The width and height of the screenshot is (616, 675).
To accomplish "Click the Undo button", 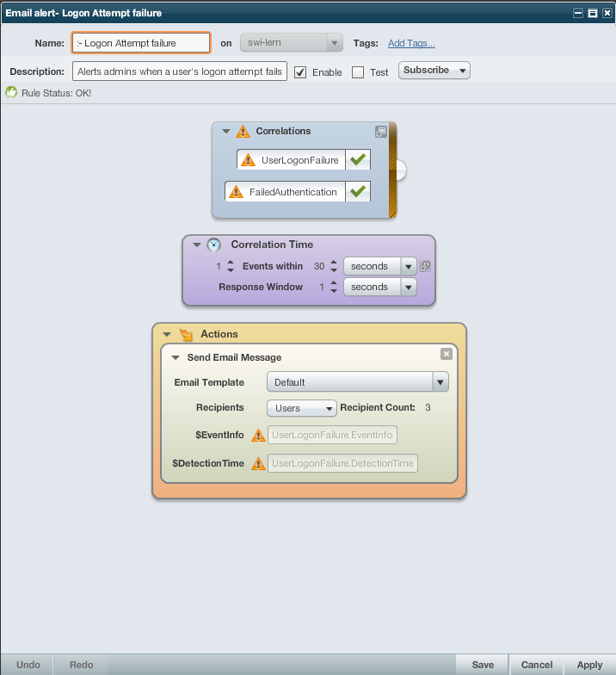I will (x=28, y=665).
